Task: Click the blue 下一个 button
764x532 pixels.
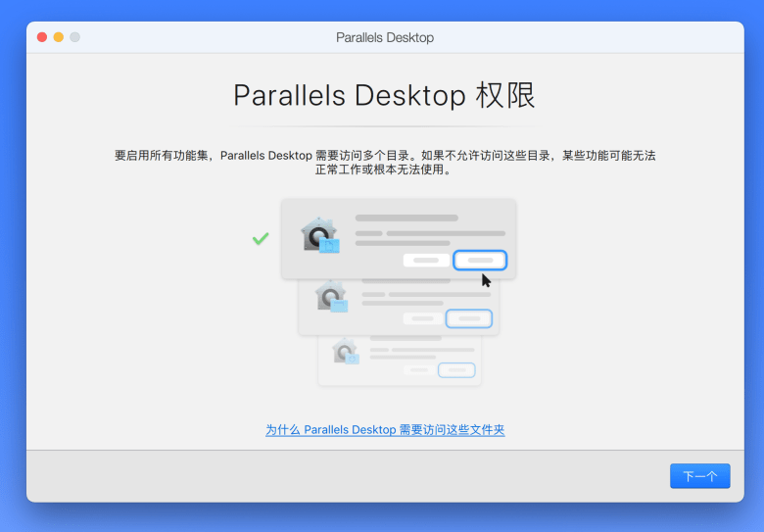Action: pyautogui.click(x=699, y=476)
